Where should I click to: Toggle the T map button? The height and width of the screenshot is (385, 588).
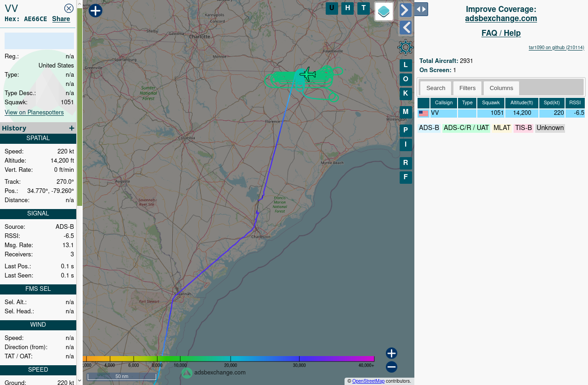point(363,8)
